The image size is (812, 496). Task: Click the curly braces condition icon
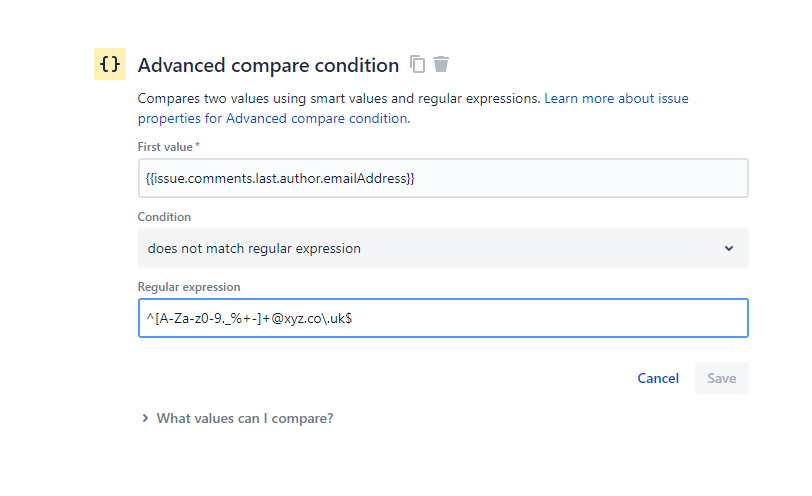110,64
